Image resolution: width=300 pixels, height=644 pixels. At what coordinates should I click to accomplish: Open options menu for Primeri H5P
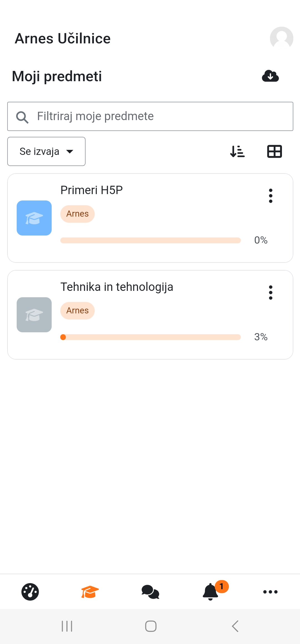tap(271, 196)
